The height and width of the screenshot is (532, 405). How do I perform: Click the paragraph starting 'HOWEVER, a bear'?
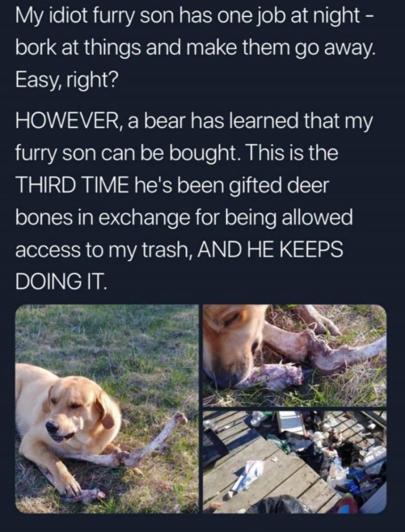195,201
